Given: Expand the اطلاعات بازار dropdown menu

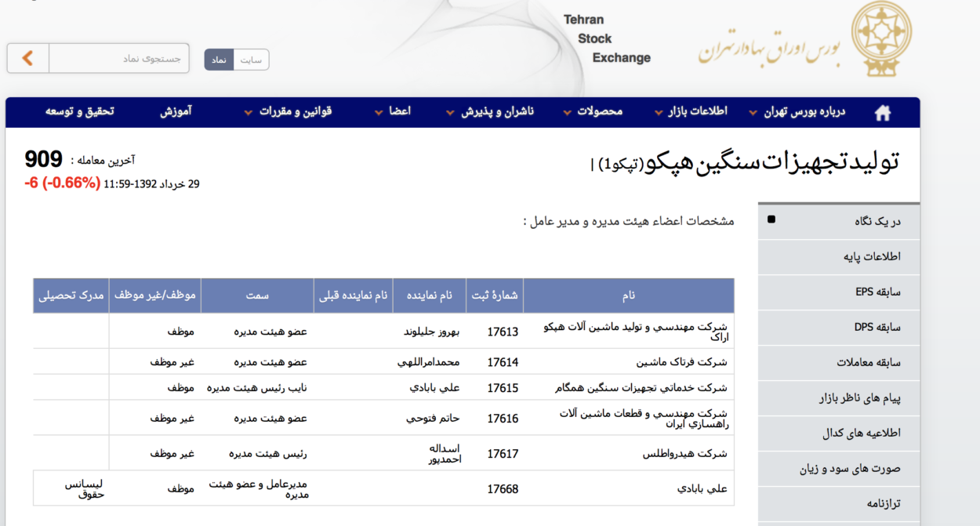Looking at the screenshot, I should [x=696, y=112].
